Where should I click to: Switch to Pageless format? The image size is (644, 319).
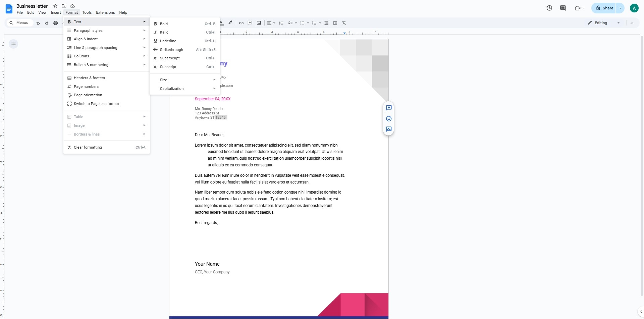pyautogui.click(x=96, y=104)
